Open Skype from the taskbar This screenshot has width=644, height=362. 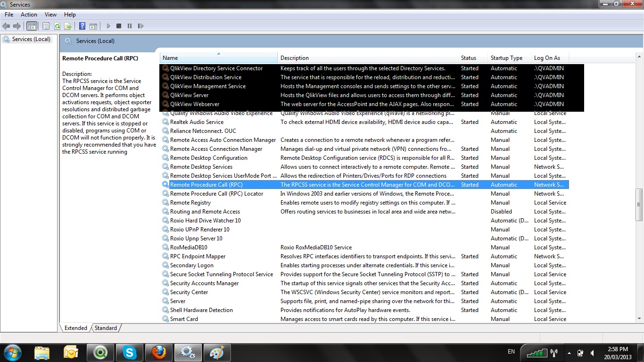pyautogui.click(x=130, y=353)
